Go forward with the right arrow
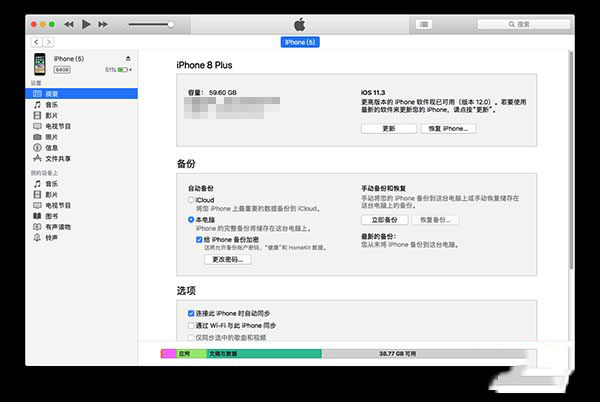This screenshot has height=402, width=600. (48, 42)
